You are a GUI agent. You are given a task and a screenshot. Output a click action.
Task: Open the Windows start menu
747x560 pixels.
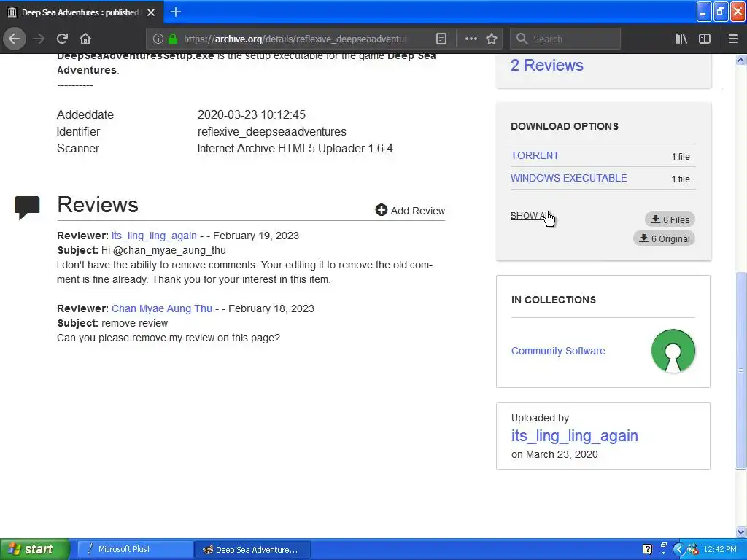(x=34, y=550)
